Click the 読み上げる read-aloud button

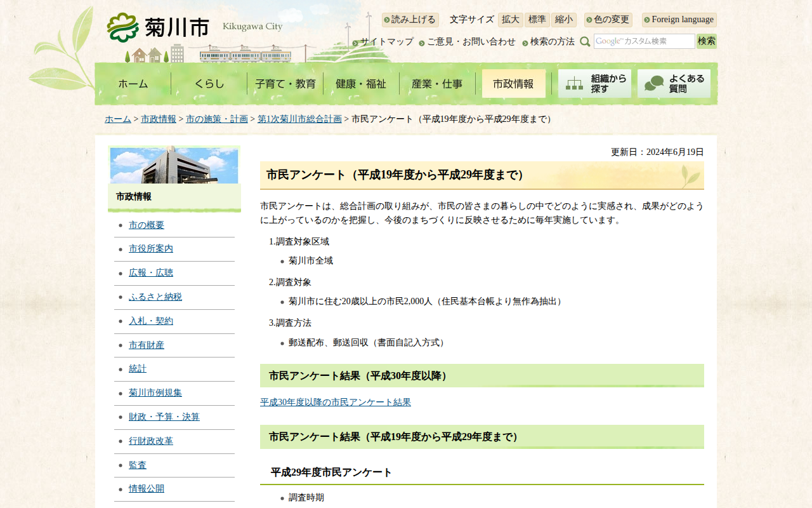tap(410, 20)
